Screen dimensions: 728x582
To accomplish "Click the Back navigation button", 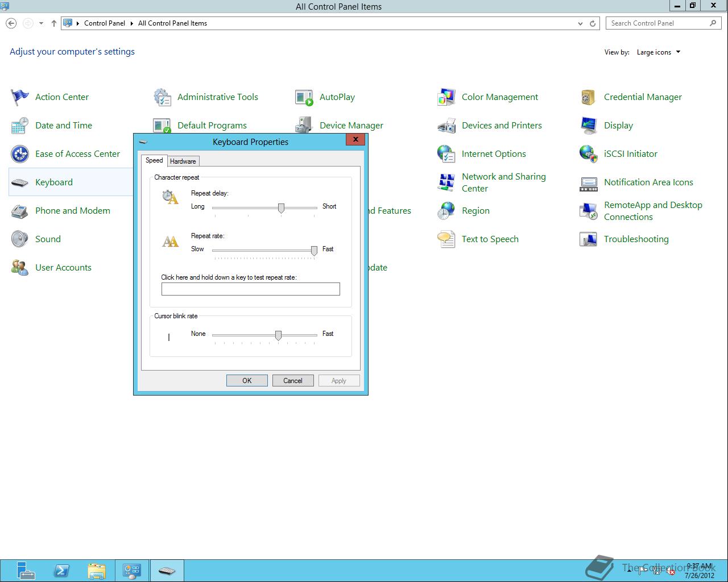I will click(x=11, y=23).
